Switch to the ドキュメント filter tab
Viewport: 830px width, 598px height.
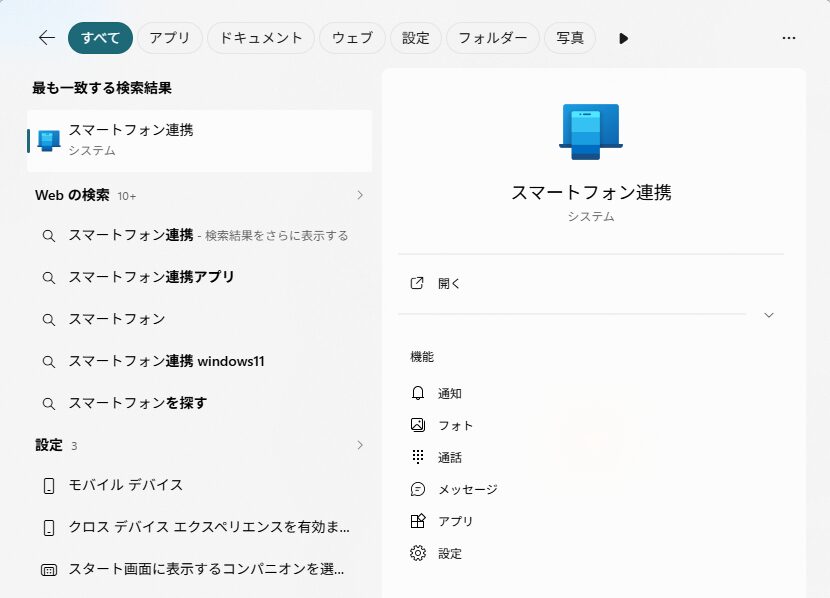pyautogui.click(x=260, y=38)
